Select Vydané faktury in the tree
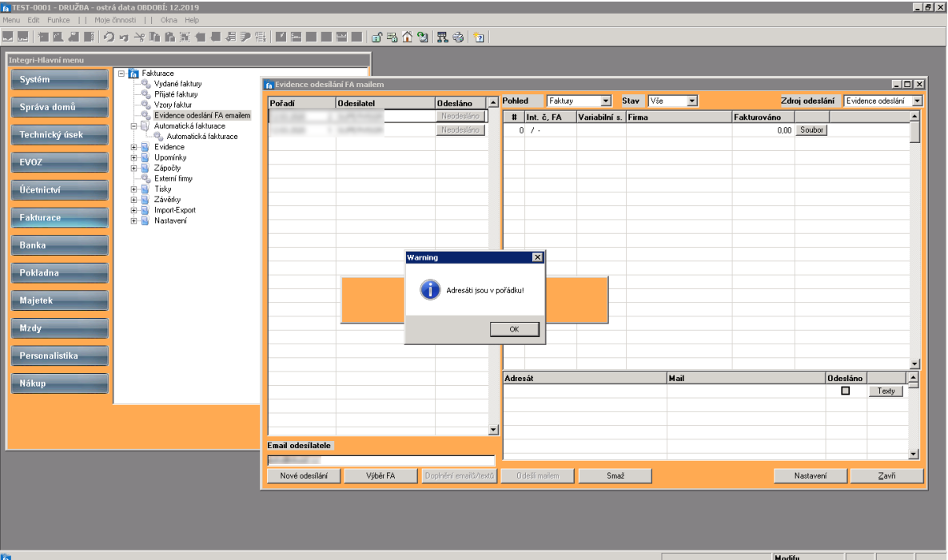This screenshot has width=948, height=560. point(177,84)
